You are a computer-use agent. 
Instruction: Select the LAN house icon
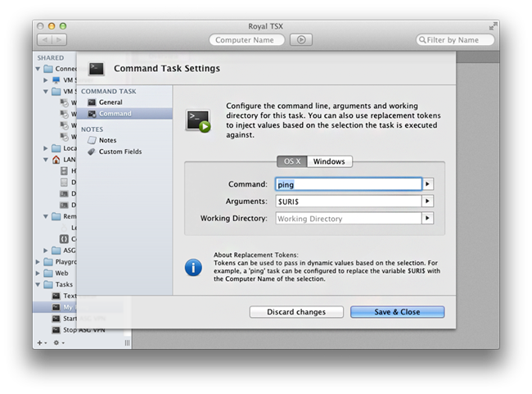click(56, 159)
